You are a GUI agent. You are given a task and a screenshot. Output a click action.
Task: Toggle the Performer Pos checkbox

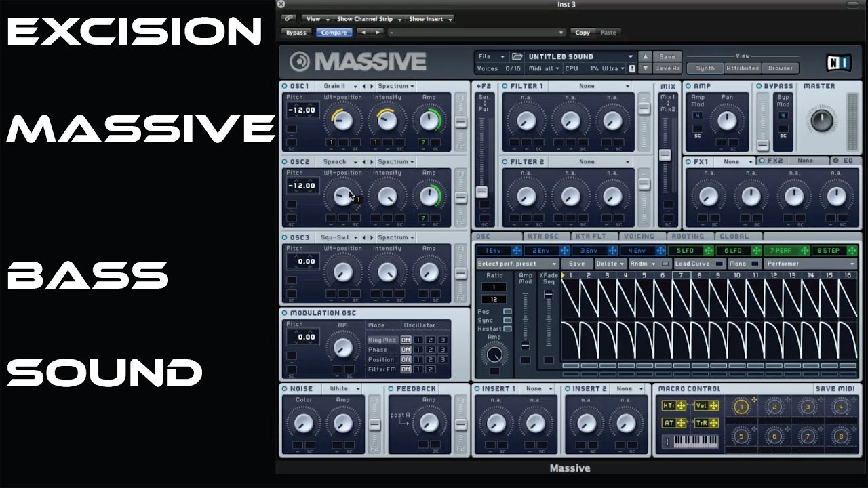[507, 312]
